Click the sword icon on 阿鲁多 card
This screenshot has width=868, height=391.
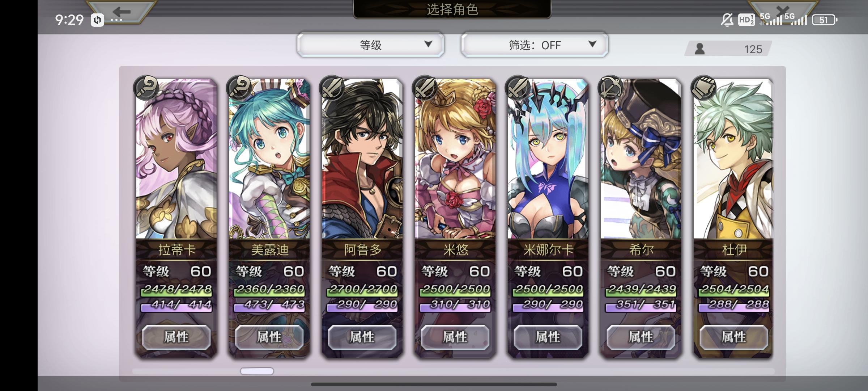(x=332, y=88)
